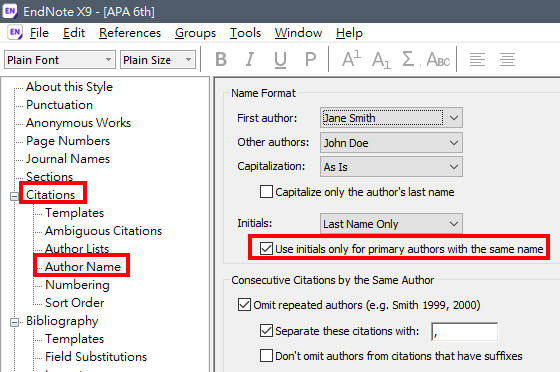The width and height of the screenshot is (560, 372).
Task: Uncheck Omit repeated authors option
Action: [244, 305]
